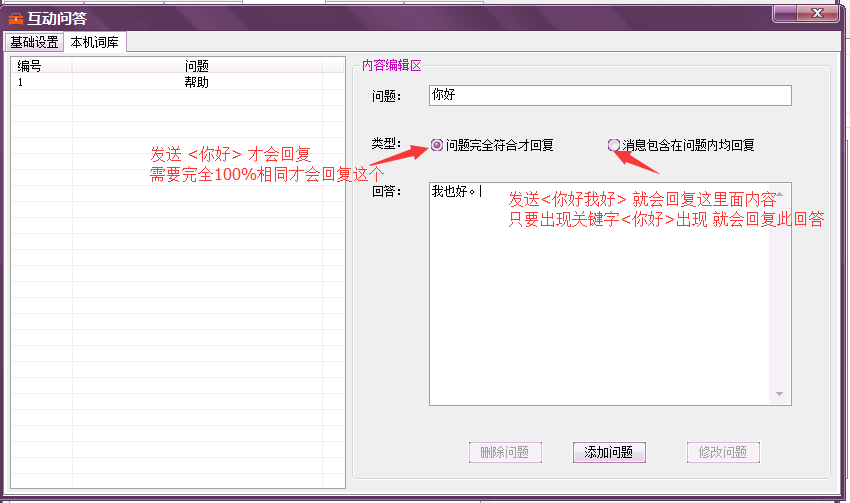Open the 本机词库 tab

pos(95,42)
